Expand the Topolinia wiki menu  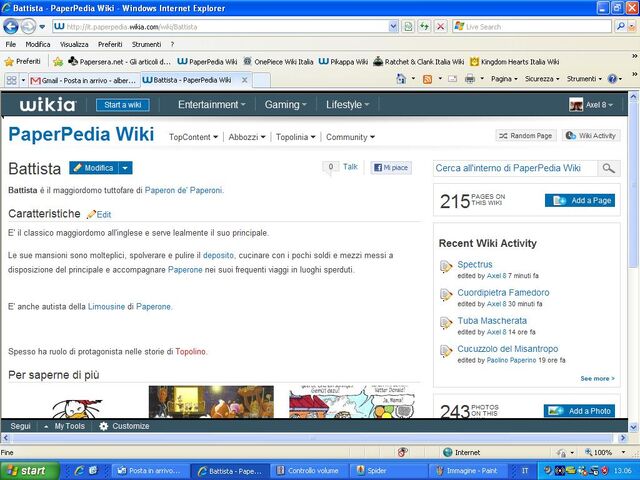click(x=296, y=137)
